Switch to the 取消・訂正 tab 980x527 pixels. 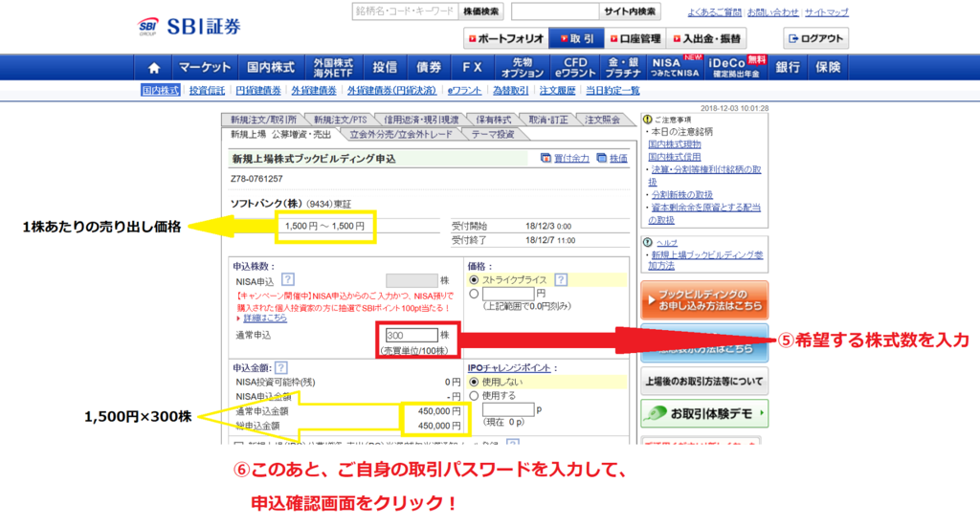pos(548,120)
